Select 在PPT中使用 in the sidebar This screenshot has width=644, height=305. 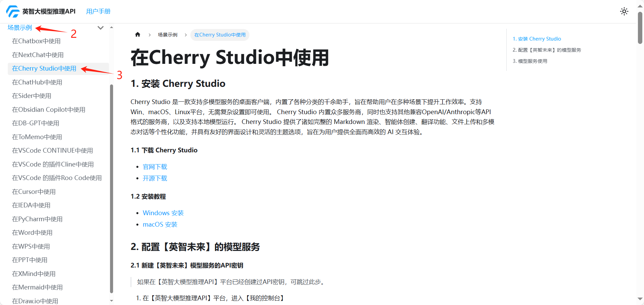(30, 260)
